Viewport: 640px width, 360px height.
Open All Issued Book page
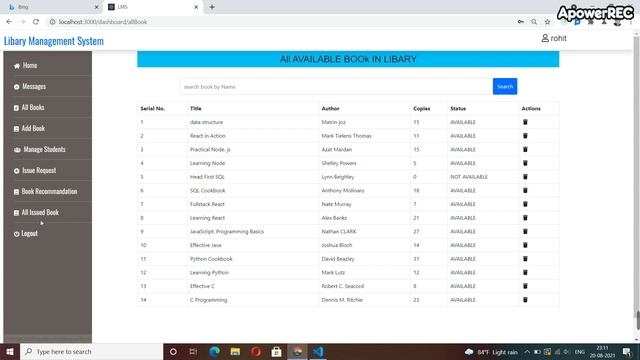36,213
